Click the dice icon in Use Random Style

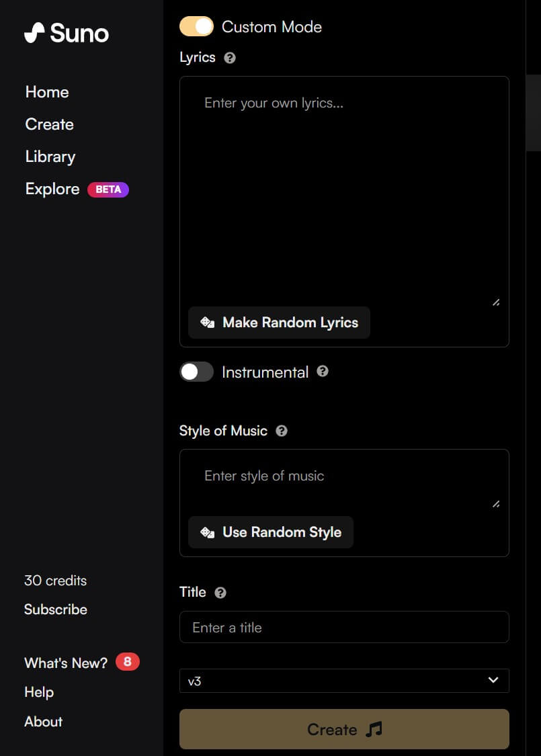point(208,532)
